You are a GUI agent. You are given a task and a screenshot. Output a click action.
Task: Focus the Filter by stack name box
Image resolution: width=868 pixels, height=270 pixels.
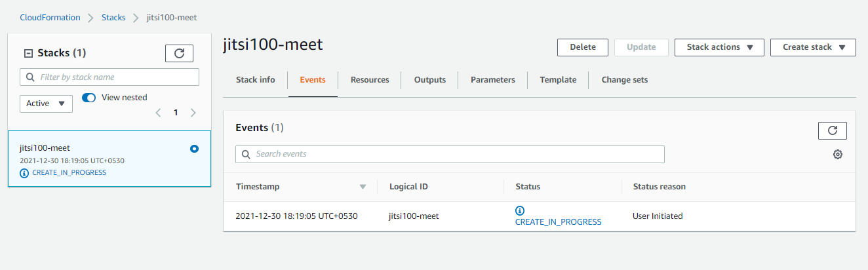[x=109, y=77]
